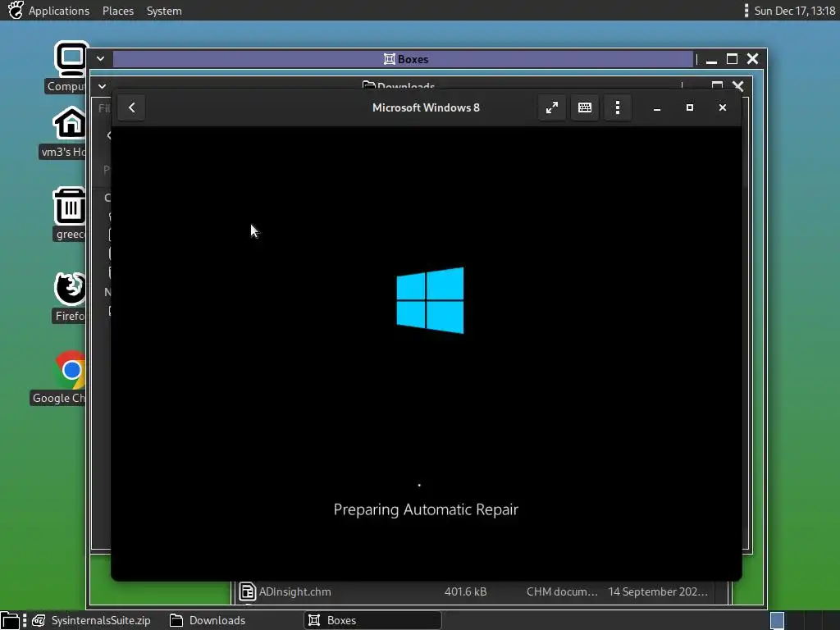Maximize the Microsoft Windows 8 box window

point(689,107)
